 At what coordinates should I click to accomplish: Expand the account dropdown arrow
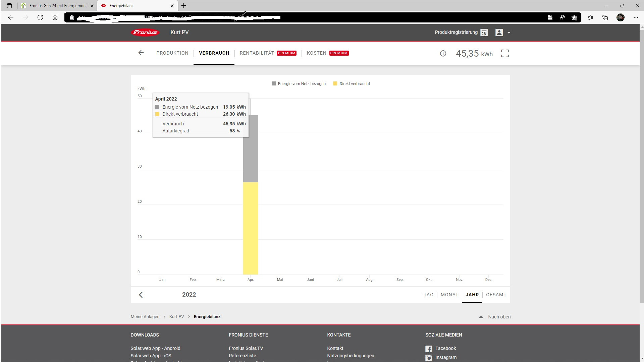[509, 33]
